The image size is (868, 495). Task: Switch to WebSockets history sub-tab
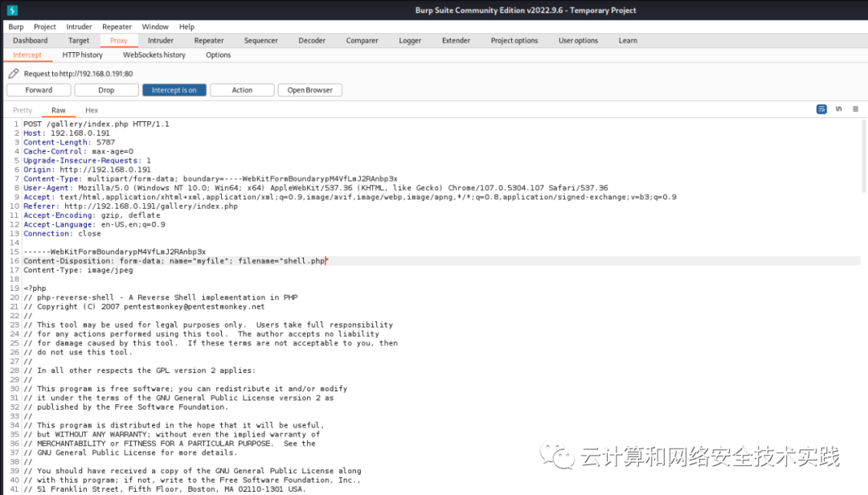154,55
